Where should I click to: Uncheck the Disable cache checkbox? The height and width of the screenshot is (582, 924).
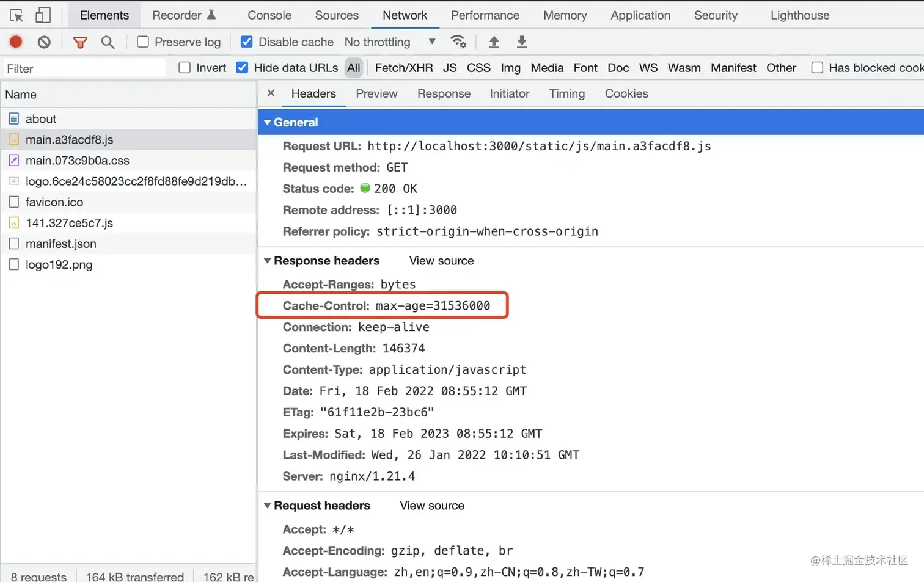pyautogui.click(x=246, y=42)
